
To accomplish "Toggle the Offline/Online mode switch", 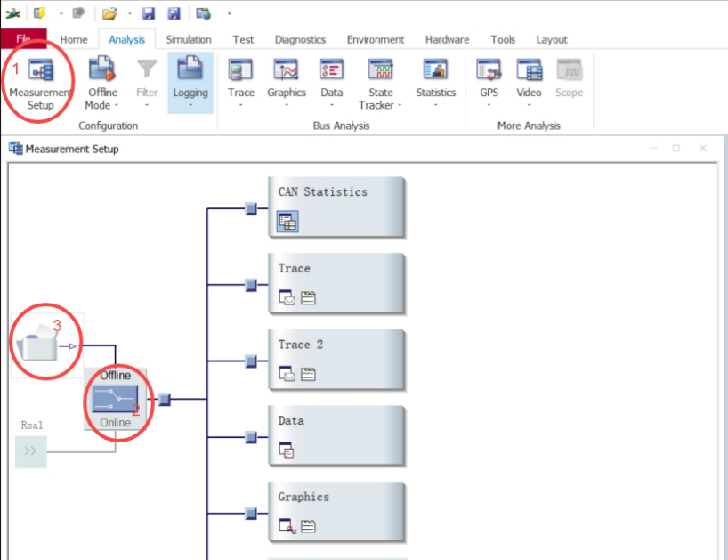I will click(x=116, y=400).
